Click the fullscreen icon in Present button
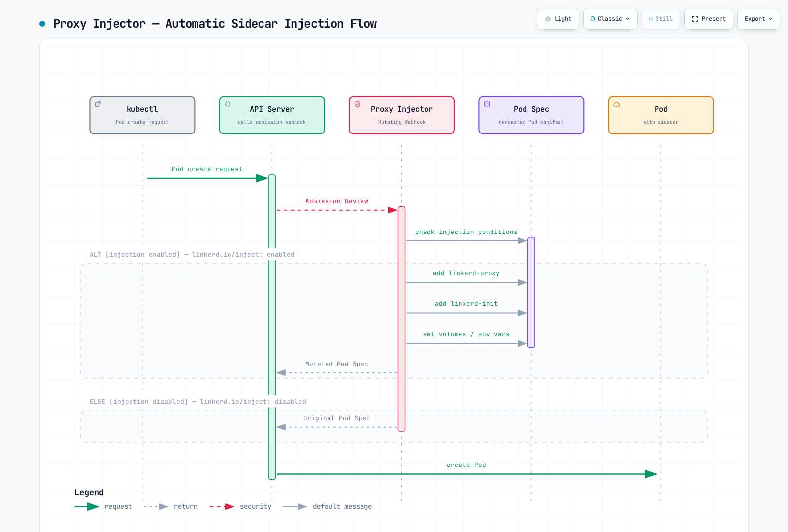 click(x=695, y=19)
